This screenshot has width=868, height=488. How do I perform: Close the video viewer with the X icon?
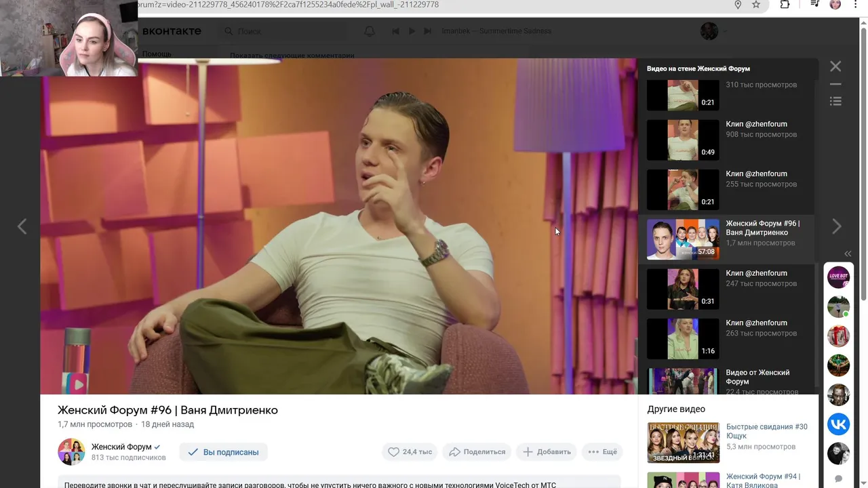835,66
